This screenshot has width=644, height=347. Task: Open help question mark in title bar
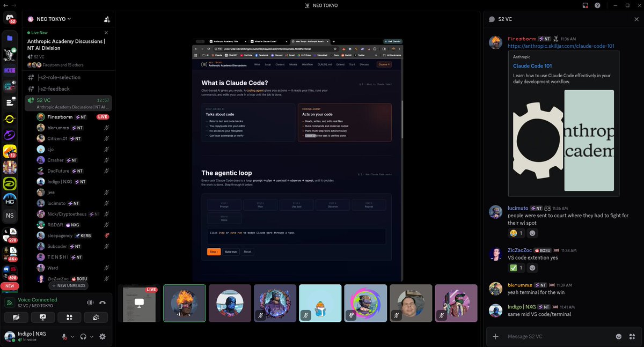597,5
